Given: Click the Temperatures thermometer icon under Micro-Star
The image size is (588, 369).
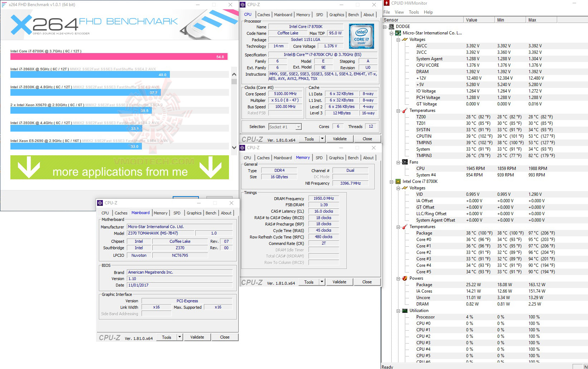Looking at the screenshot, I should pyautogui.click(x=405, y=110).
